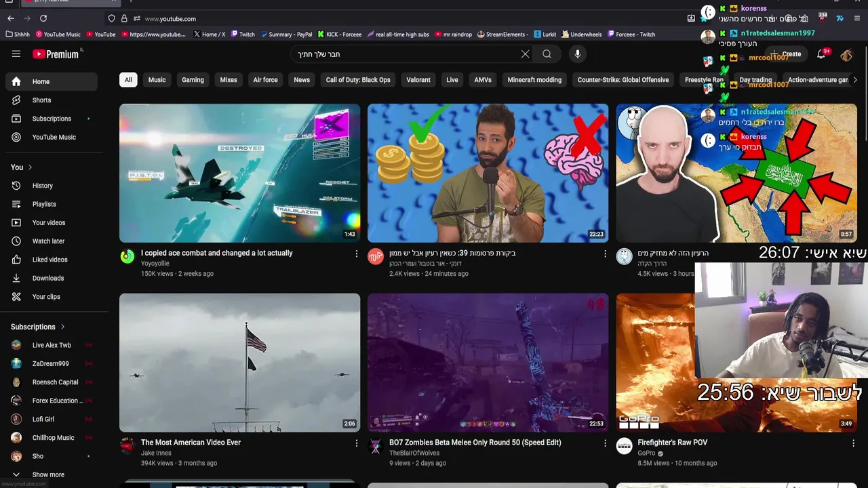Open the Jake Innes channel name

click(x=156, y=453)
